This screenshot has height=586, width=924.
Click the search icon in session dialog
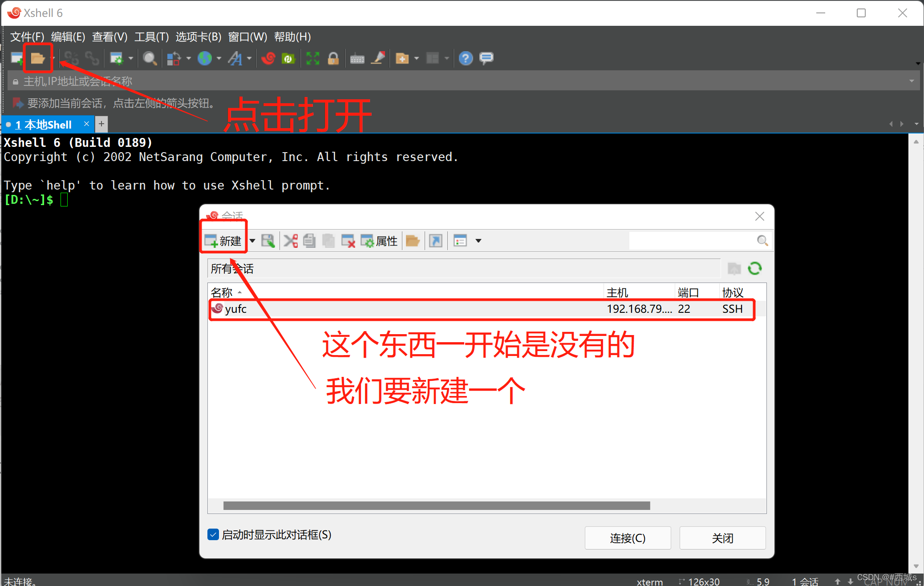[762, 240]
